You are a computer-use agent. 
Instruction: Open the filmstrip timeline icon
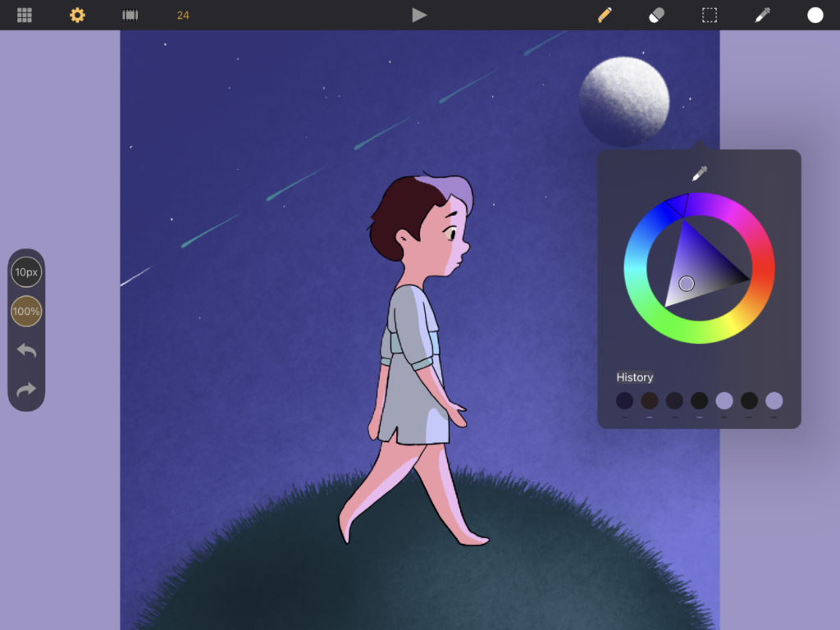[130, 15]
